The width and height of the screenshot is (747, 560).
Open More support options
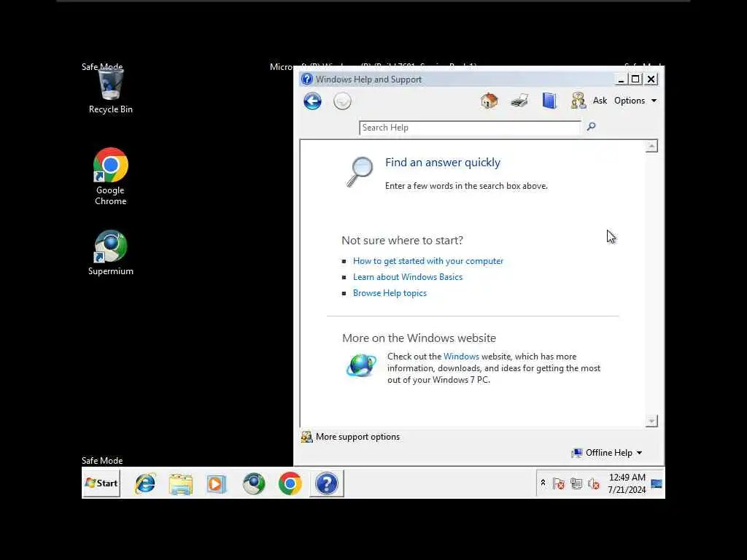pos(351,437)
